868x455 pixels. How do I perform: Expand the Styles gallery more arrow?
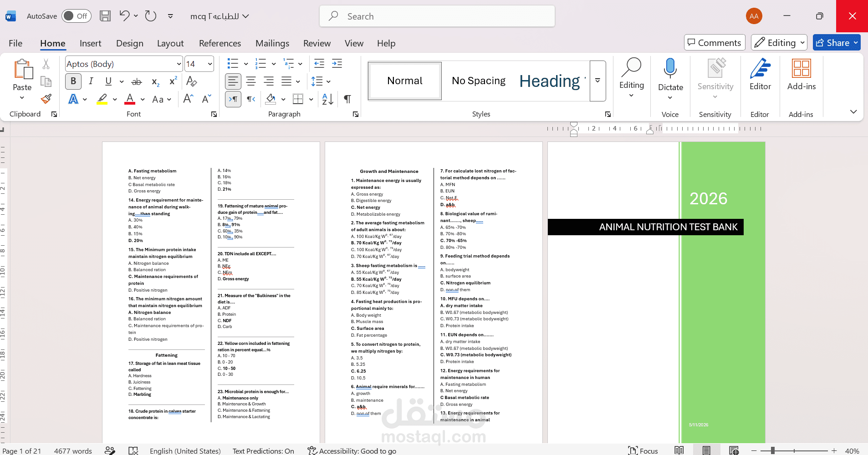pyautogui.click(x=597, y=81)
